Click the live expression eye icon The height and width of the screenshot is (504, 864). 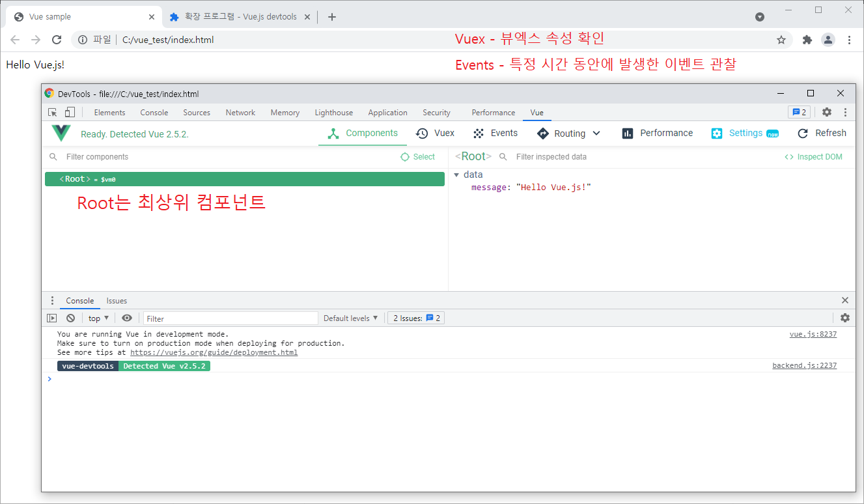pyautogui.click(x=127, y=318)
